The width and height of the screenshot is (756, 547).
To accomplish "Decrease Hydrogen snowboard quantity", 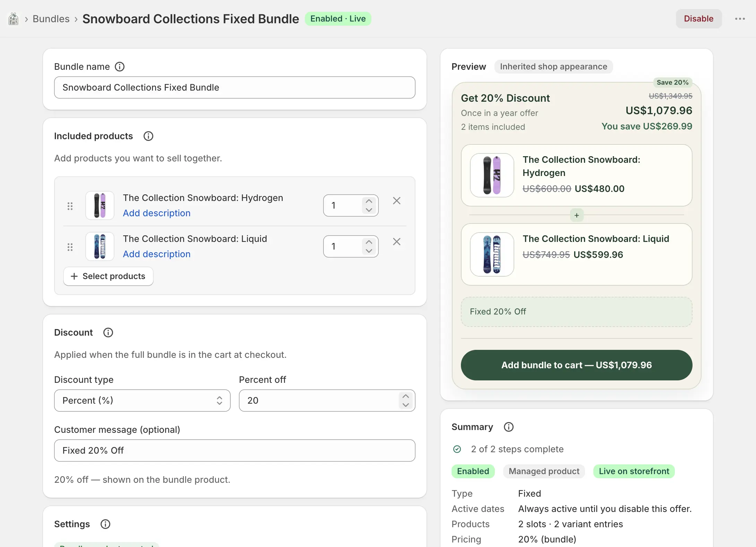I will pos(369,210).
